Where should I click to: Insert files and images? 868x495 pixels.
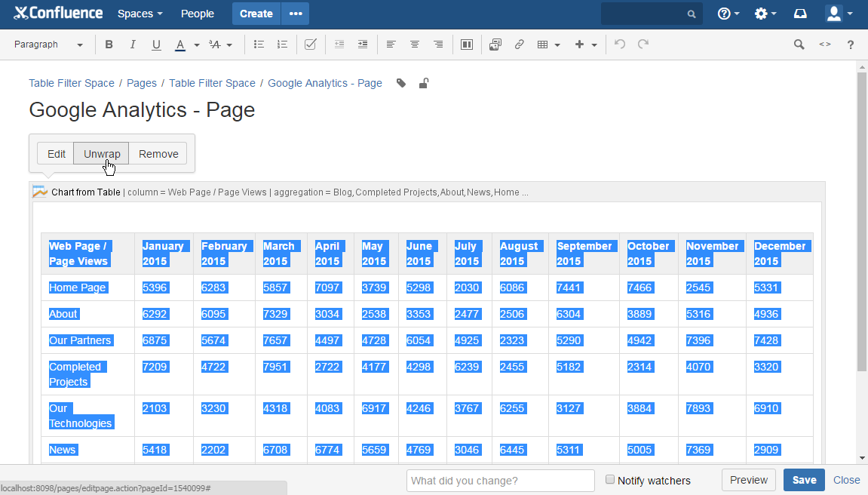pos(495,45)
